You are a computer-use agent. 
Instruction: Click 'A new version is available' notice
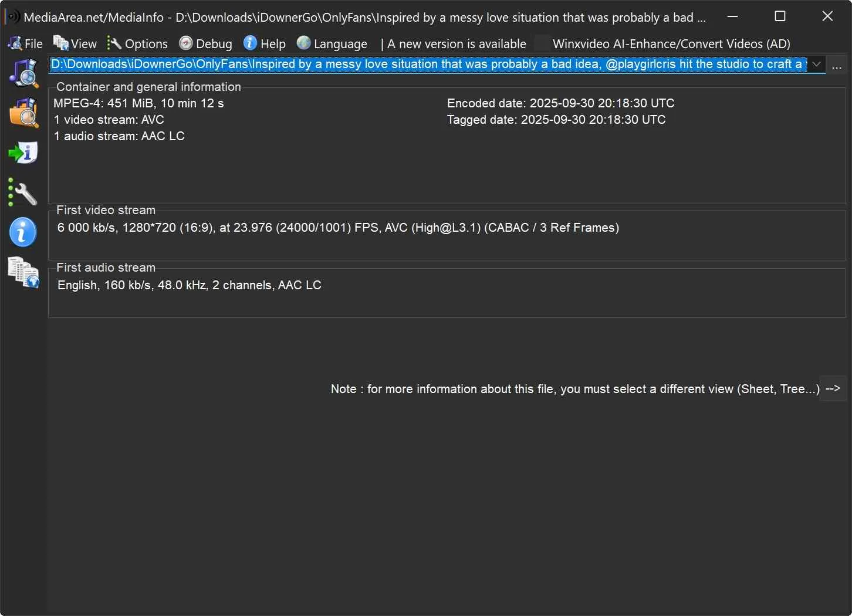457,44
